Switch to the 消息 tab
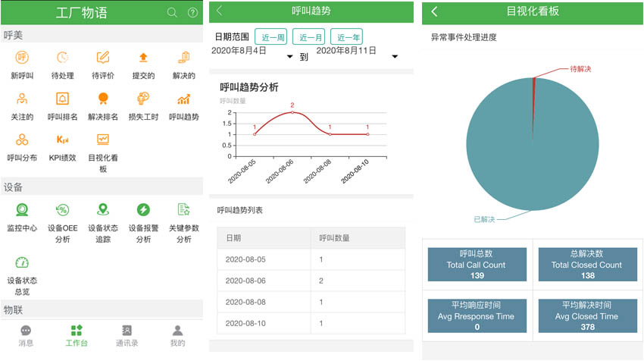 pyautogui.click(x=26, y=334)
